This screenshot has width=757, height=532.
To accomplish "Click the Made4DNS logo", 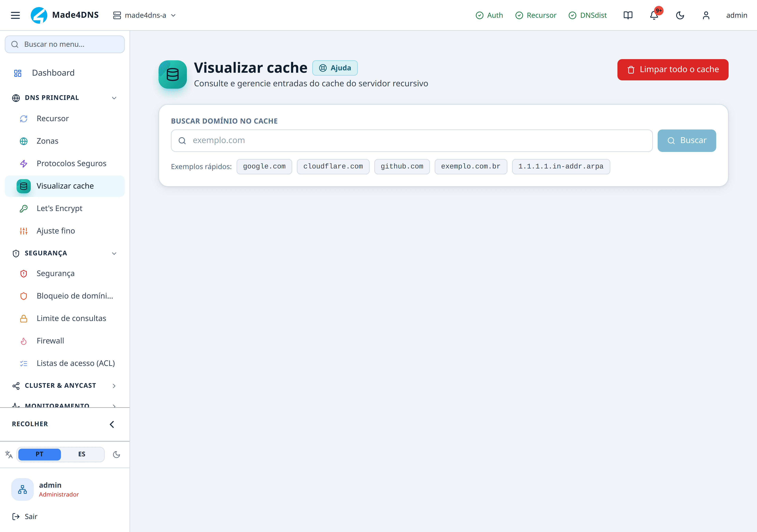I will [x=65, y=15].
